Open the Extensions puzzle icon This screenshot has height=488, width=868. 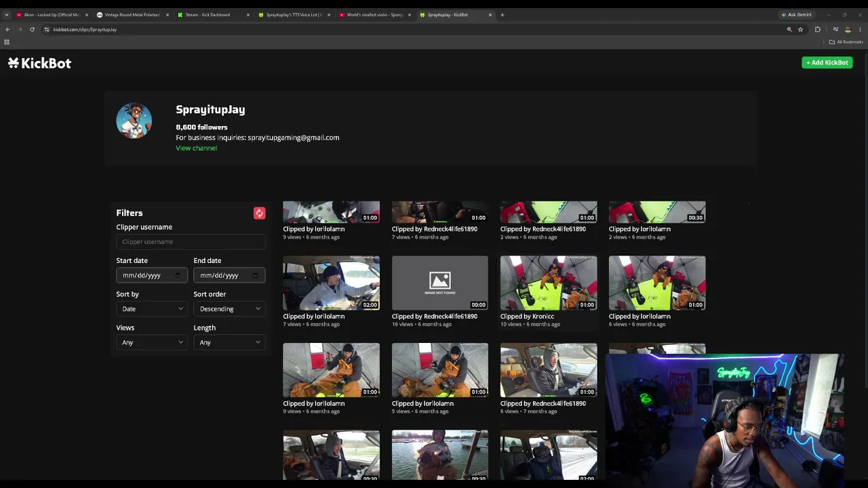click(x=817, y=29)
